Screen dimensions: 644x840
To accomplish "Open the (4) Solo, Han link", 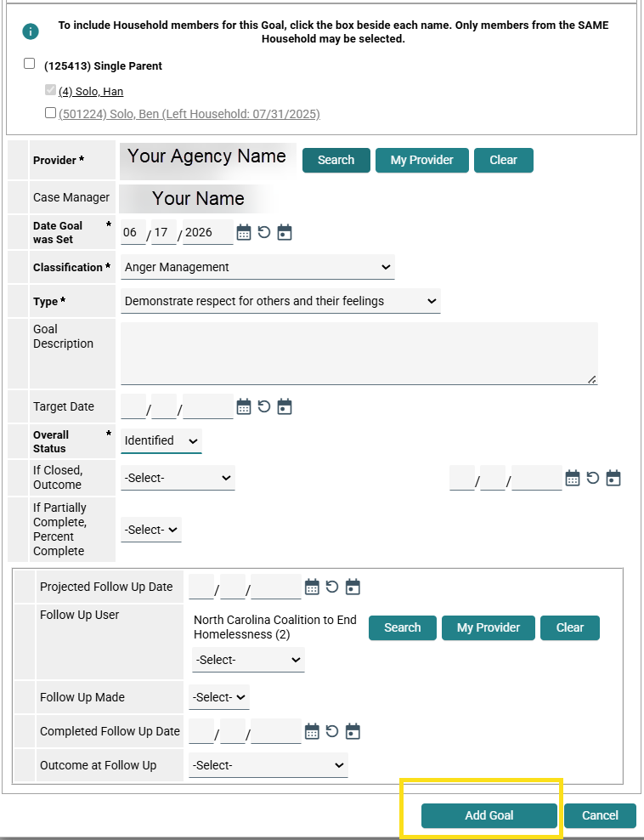I will click(90, 92).
